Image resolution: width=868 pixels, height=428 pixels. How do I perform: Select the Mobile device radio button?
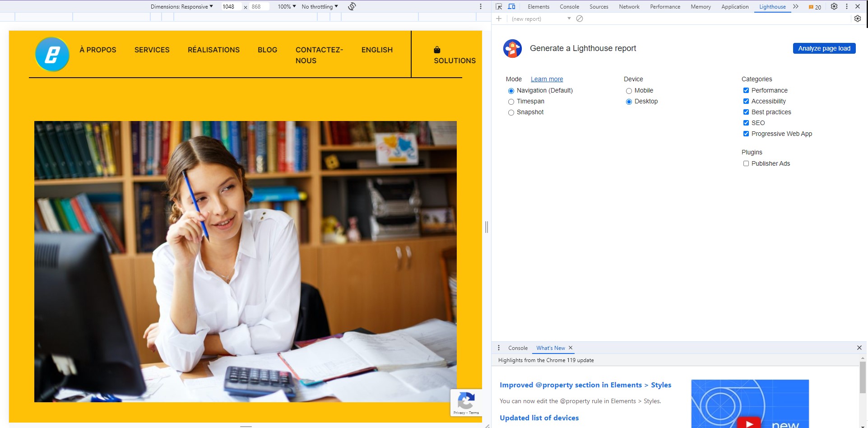pos(629,91)
